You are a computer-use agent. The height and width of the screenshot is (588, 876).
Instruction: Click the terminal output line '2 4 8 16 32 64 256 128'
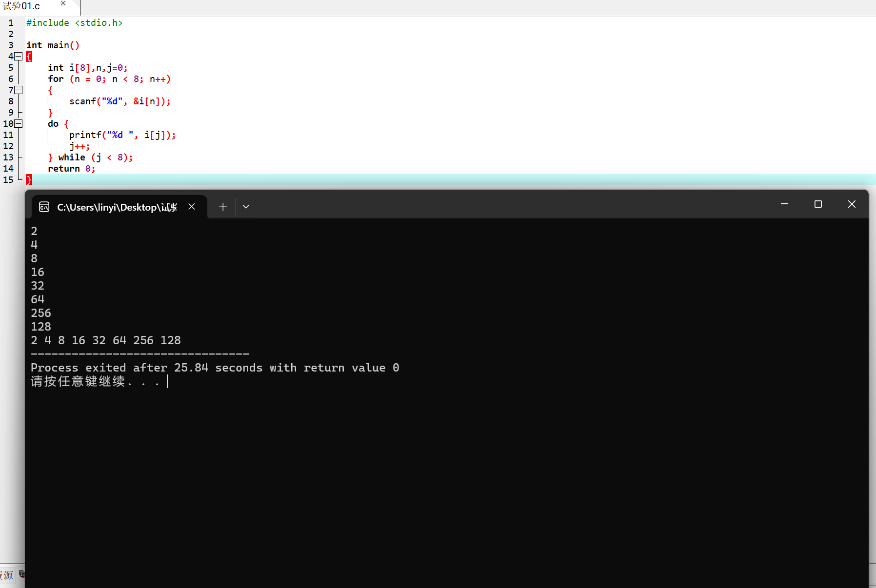click(106, 340)
